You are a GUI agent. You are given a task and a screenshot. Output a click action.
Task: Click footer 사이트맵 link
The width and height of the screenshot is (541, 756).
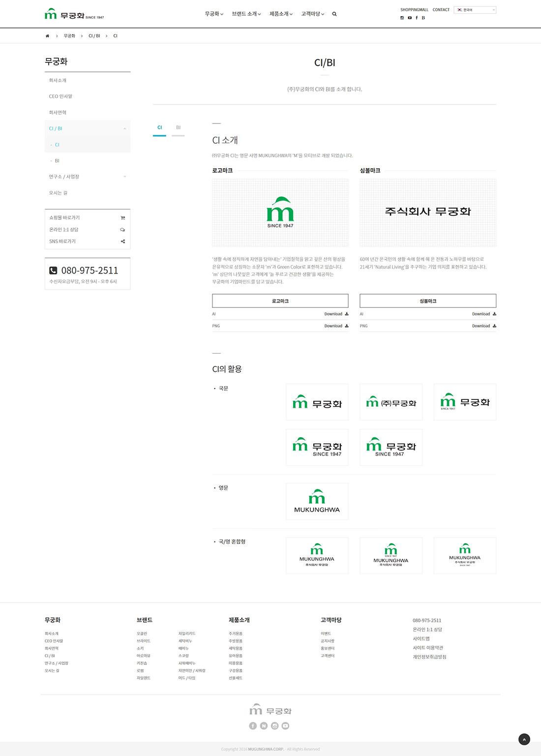[x=421, y=638]
